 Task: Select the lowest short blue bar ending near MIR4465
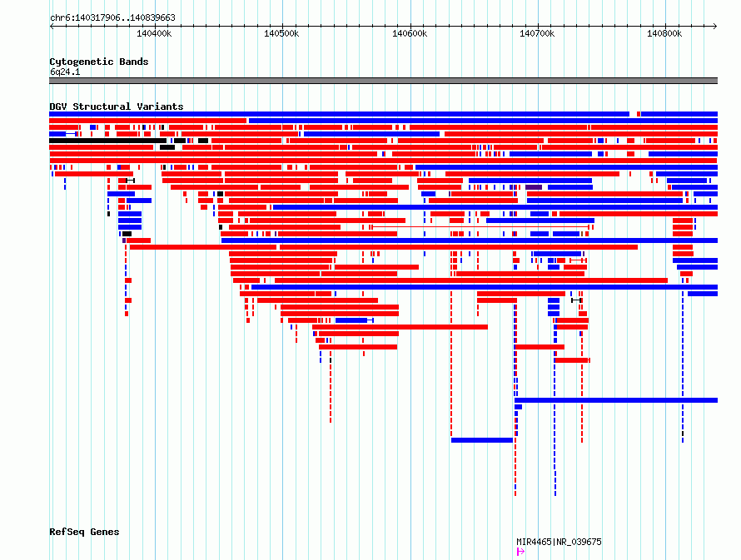pyautogui.click(x=482, y=440)
